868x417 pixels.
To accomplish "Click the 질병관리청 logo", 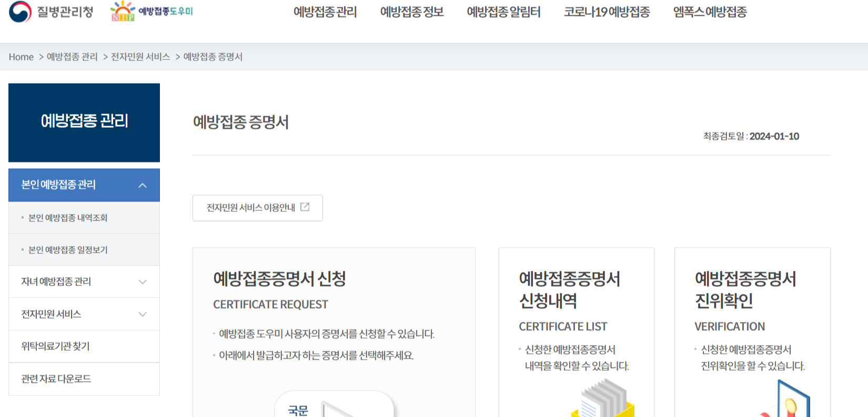I will [x=51, y=12].
